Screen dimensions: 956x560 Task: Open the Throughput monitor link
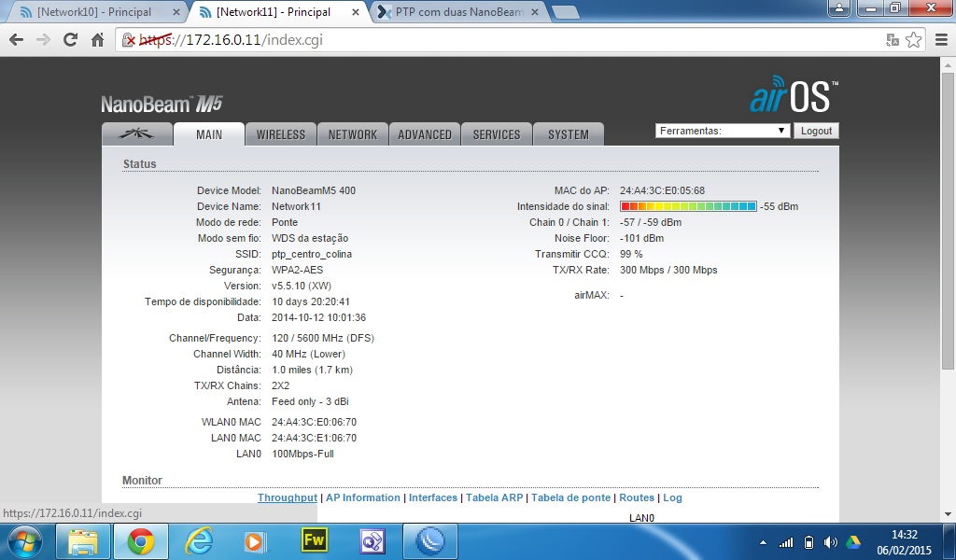(x=288, y=497)
